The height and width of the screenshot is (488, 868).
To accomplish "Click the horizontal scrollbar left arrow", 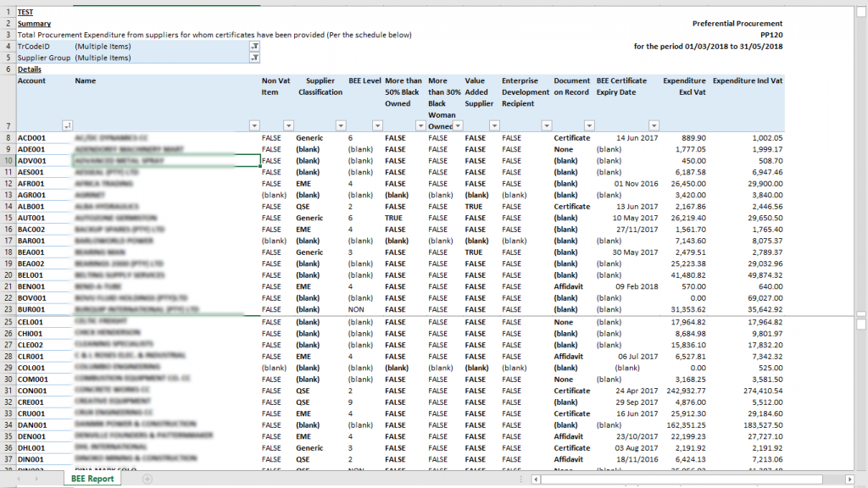I will tap(536, 480).
